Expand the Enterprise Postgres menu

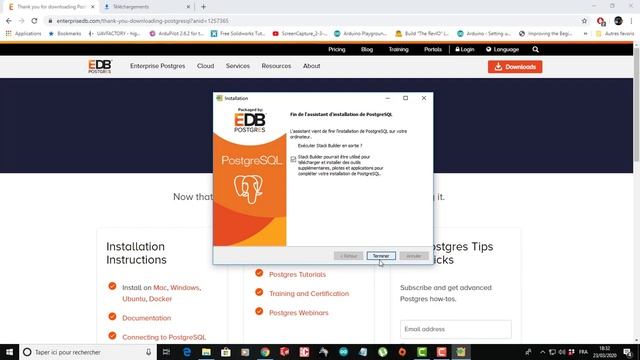click(158, 66)
